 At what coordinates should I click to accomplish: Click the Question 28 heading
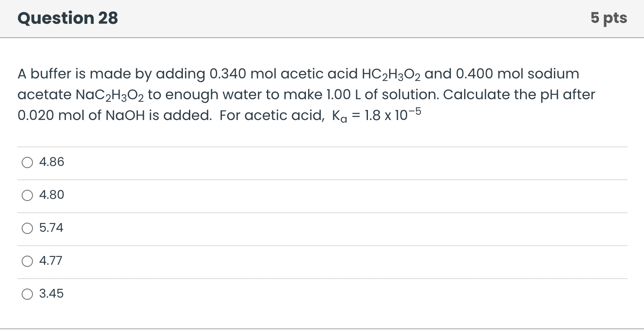click(68, 18)
